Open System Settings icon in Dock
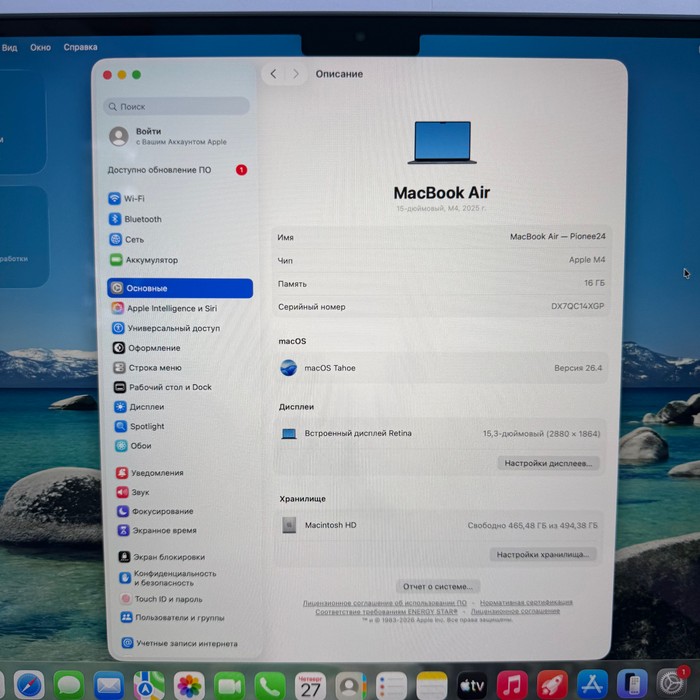Screen dimensions: 700x700 (x=671, y=683)
